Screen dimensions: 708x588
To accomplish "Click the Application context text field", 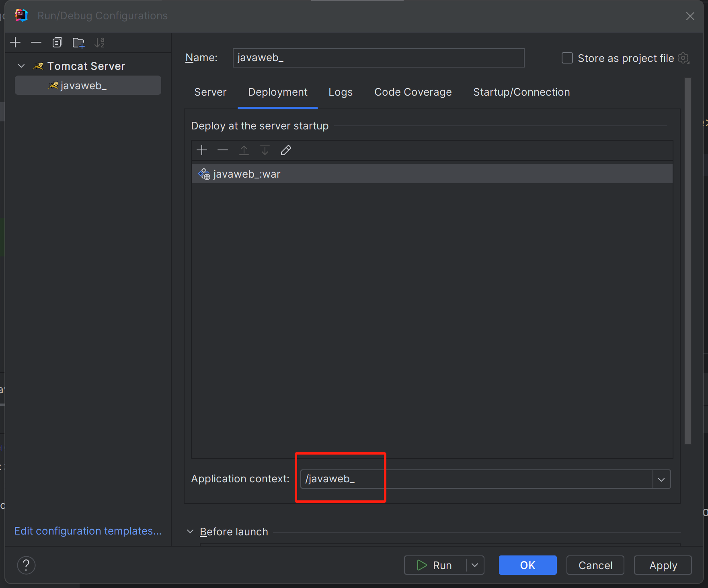I will 476,479.
